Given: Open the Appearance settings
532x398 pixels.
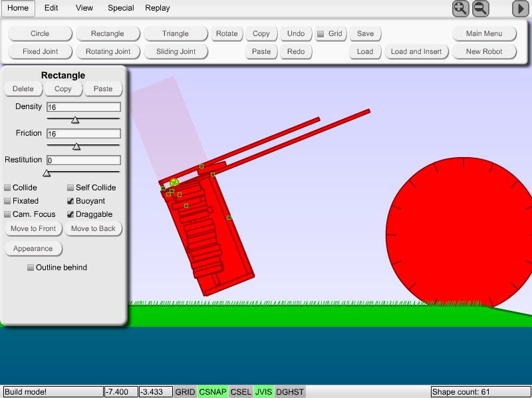Looking at the screenshot, I should click(x=33, y=248).
